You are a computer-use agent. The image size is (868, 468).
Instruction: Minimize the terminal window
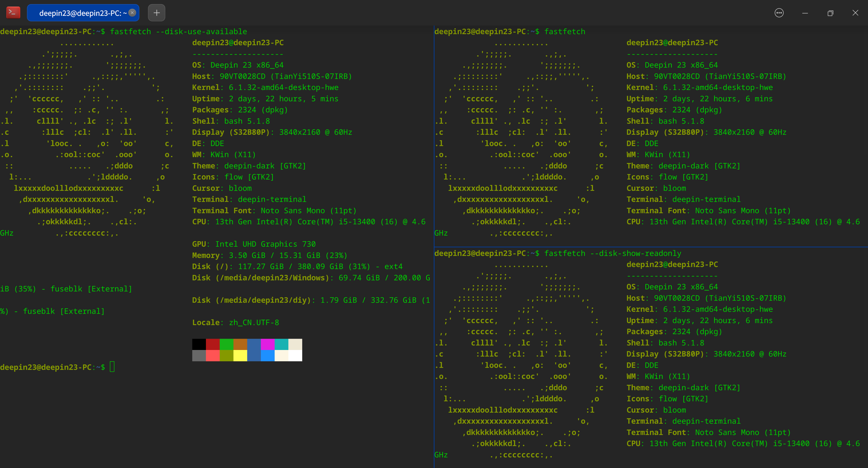pyautogui.click(x=805, y=13)
